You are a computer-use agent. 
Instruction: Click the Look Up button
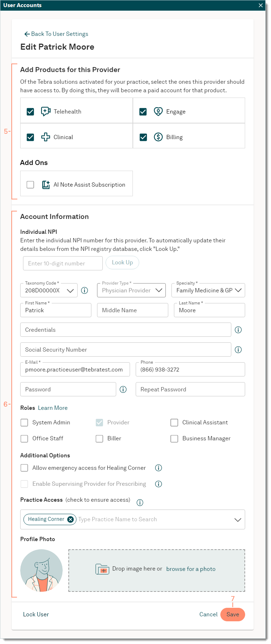pos(122,263)
